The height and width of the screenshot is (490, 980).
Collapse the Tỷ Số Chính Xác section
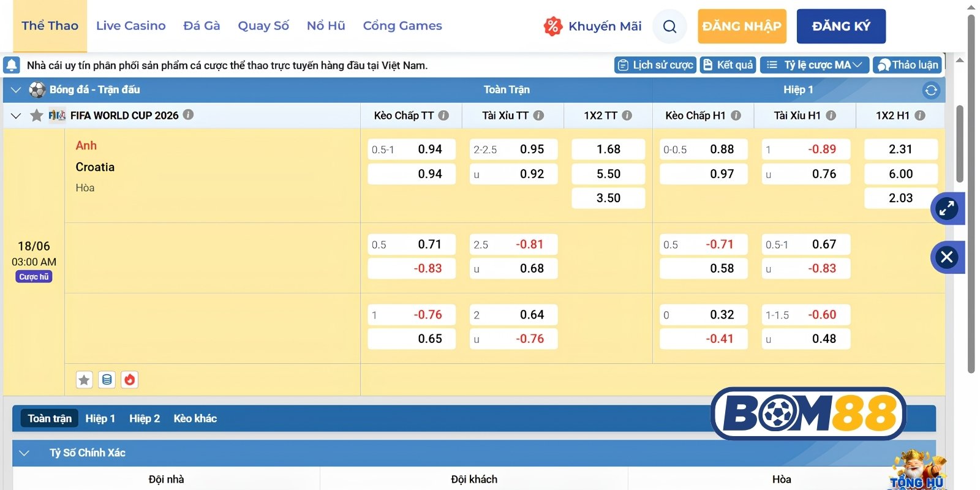(24, 453)
